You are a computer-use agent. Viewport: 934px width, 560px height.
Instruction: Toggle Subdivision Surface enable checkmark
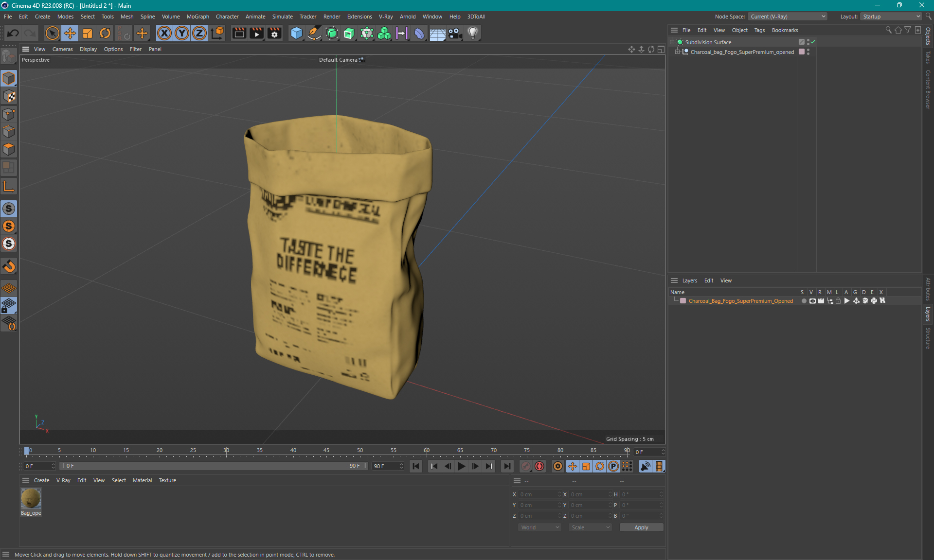point(813,42)
